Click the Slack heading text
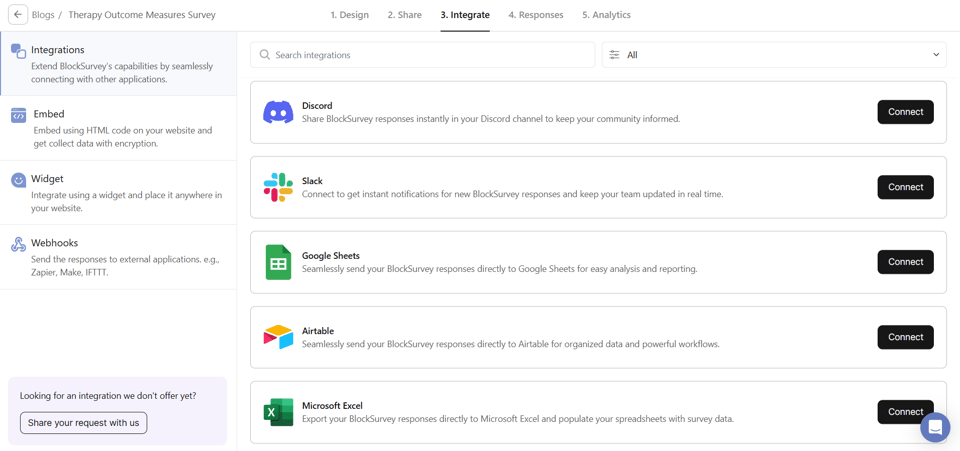Viewport: 960px width, 451px height. click(312, 181)
